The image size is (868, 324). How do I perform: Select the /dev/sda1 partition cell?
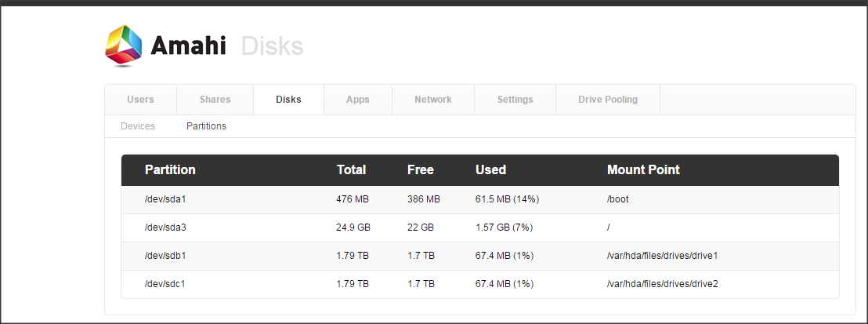click(165, 199)
